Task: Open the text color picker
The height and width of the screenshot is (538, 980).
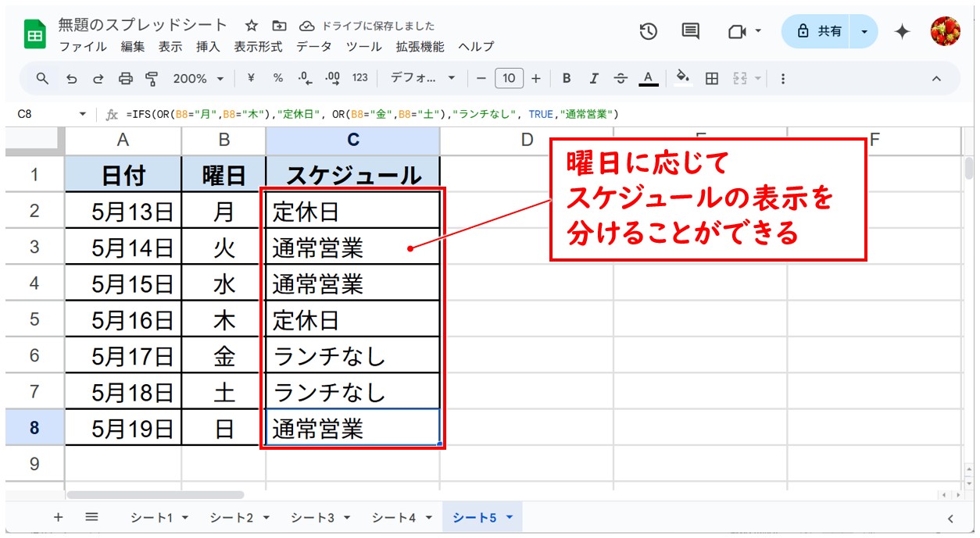Action: tap(647, 78)
